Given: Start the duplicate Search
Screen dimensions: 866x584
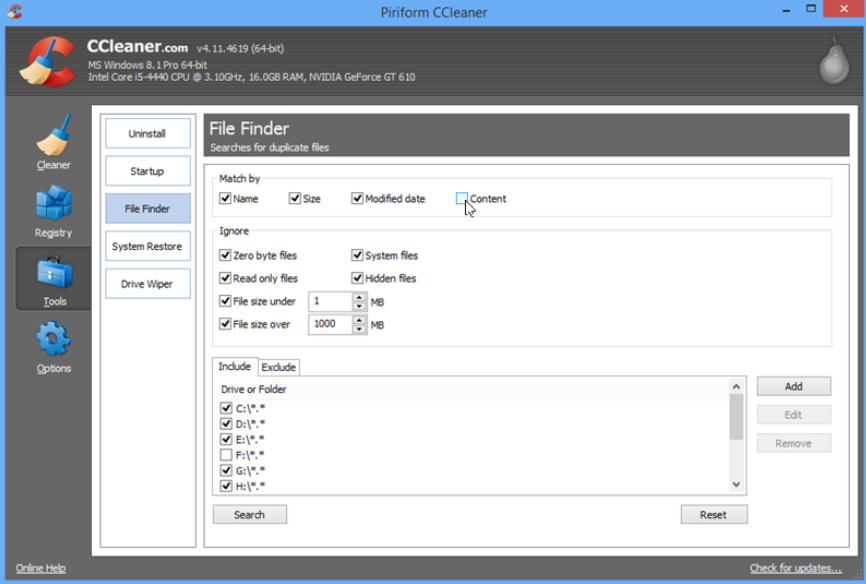Looking at the screenshot, I should (x=250, y=514).
